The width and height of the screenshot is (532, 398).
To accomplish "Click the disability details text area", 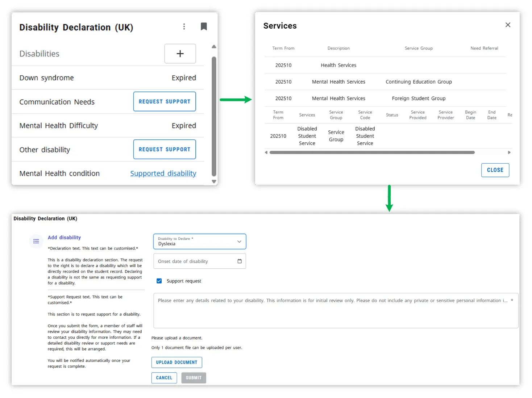I will point(336,313).
